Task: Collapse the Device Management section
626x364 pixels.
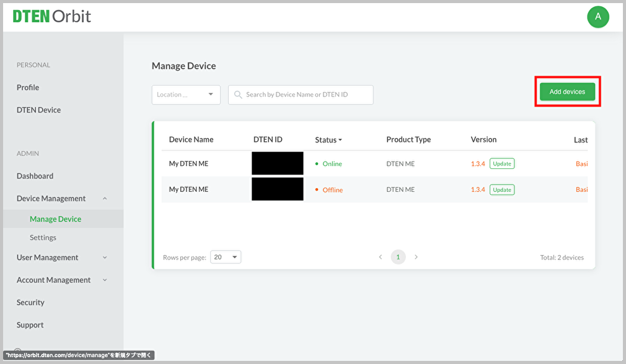Action: coord(105,199)
